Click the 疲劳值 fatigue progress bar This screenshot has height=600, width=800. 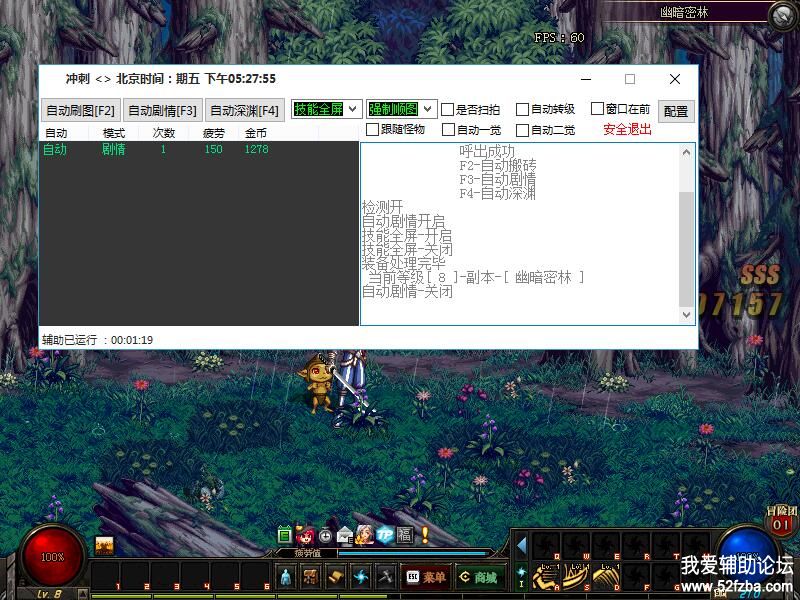(x=413, y=553)
